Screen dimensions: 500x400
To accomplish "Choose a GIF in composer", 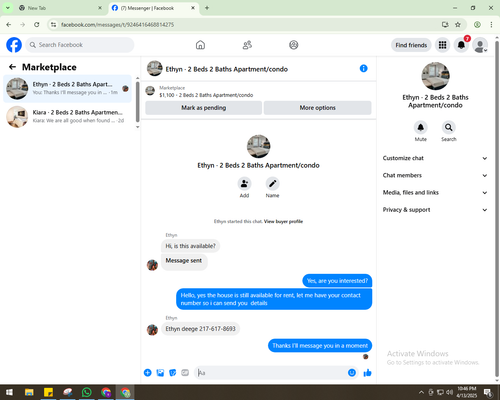I will (185, 373).
